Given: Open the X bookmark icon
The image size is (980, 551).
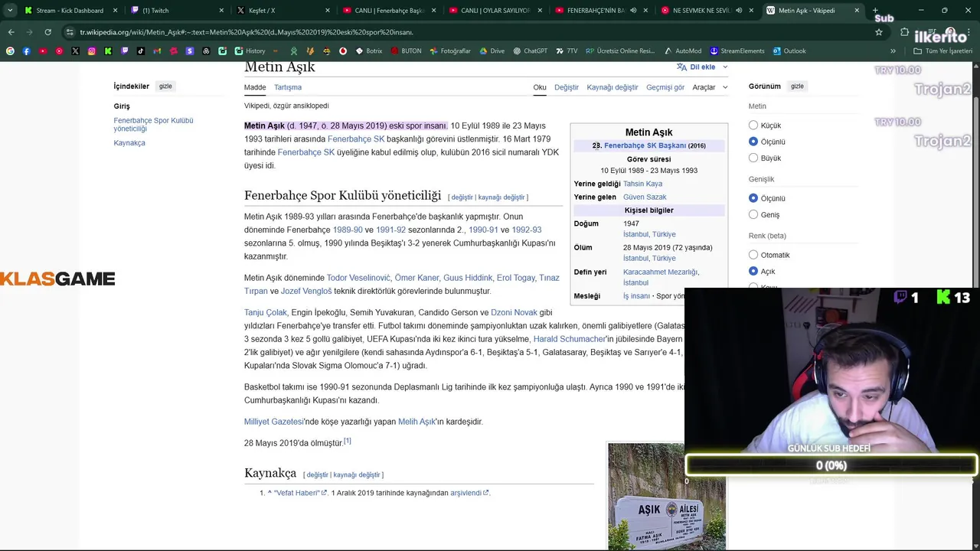Looking at the screenshot, I should coord(75,51).
